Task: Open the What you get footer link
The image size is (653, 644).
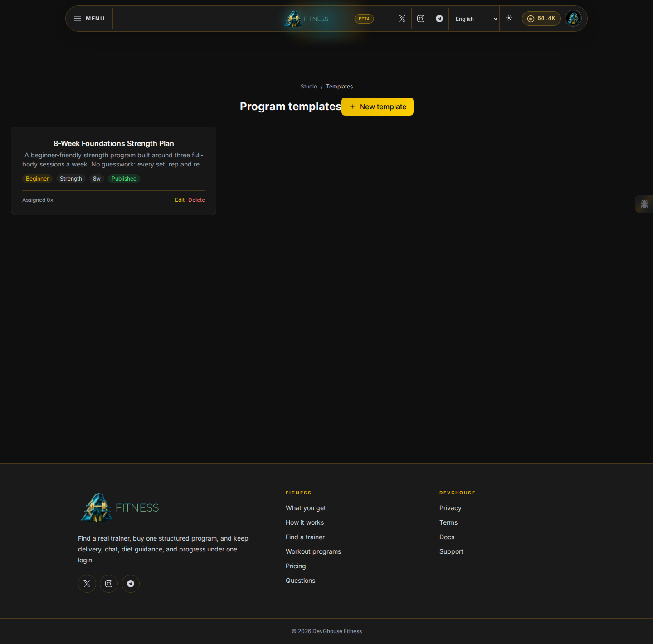Action: pyautogui.click(x=306, y=508)
